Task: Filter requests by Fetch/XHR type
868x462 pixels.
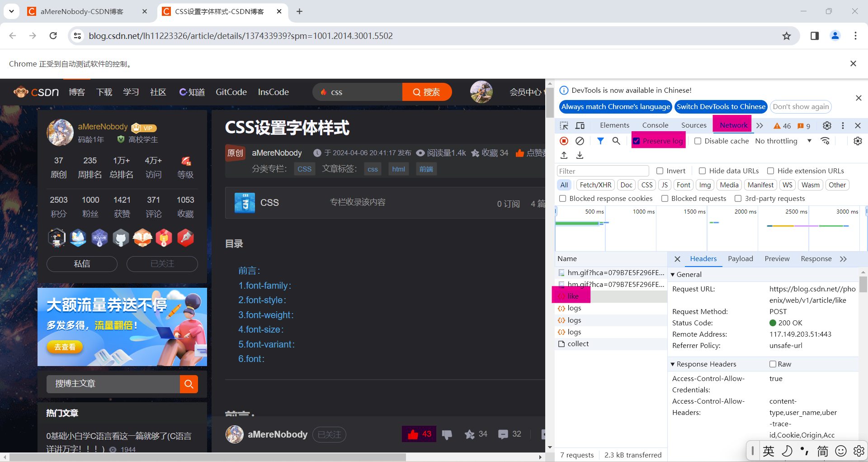Action: tap(595, 185)
